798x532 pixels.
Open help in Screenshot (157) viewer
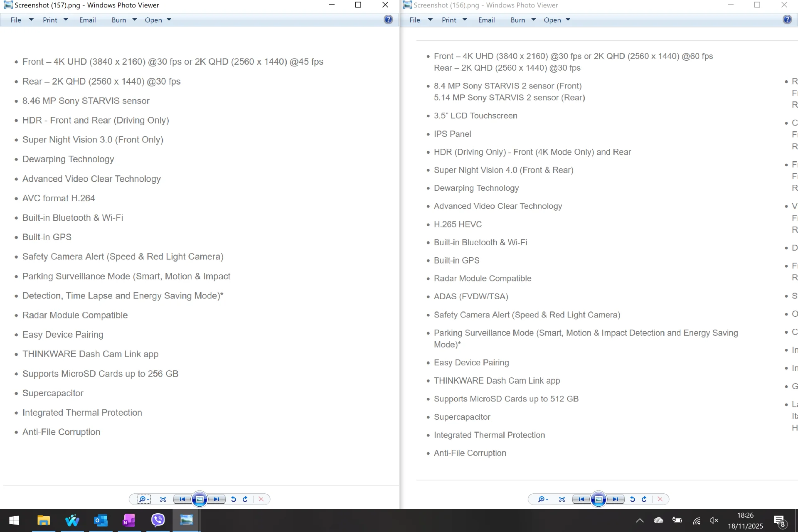click(x=388, y=20)
